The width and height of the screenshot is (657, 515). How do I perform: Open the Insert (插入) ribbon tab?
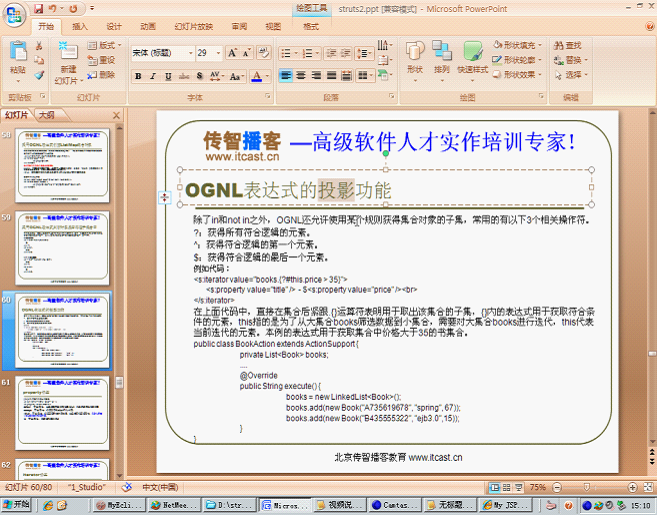(80, 27)
